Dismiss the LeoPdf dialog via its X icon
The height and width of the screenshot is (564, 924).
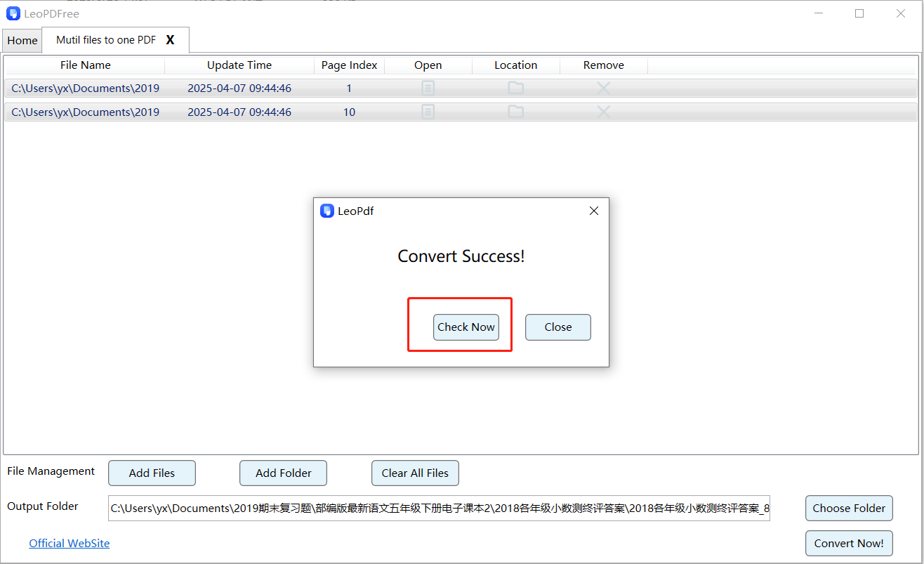click(594, 211)
